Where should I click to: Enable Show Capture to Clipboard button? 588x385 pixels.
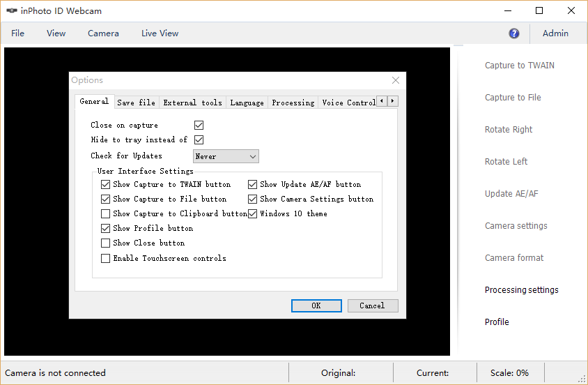(x=106, y=213)
